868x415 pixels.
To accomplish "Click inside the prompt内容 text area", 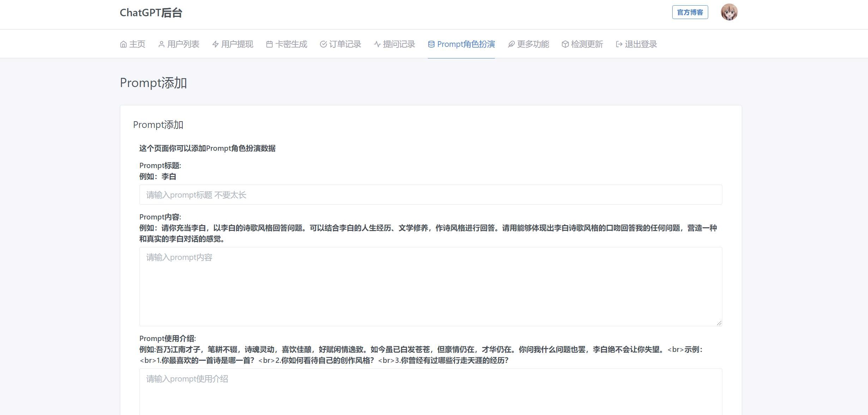I will [x=430, y=286].
